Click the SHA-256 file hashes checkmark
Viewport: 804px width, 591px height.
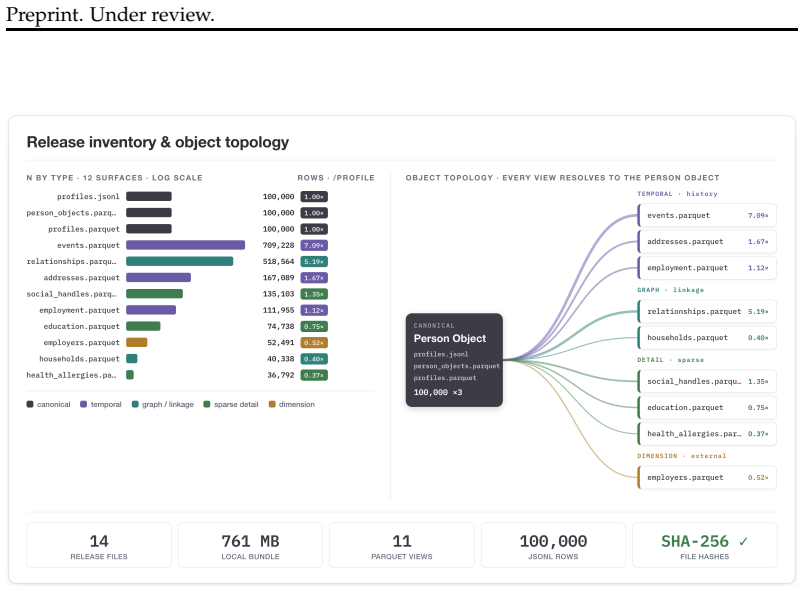[743, 541]
